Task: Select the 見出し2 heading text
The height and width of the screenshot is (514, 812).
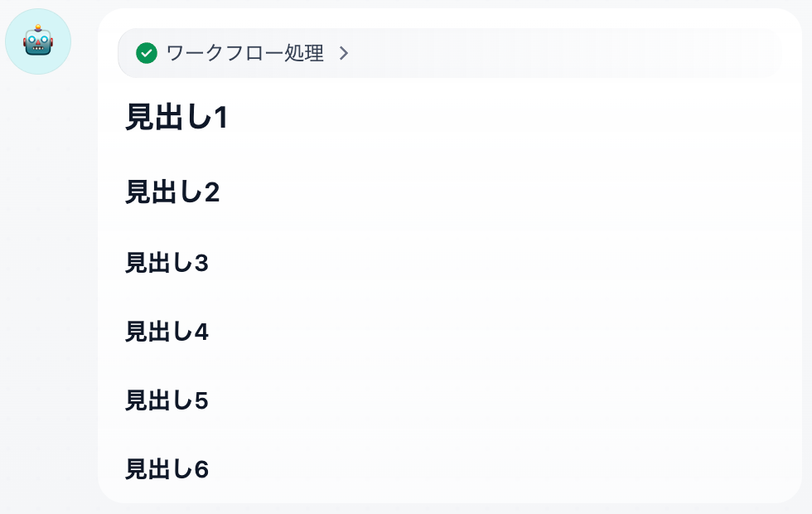Action: (x=172, y=192)
